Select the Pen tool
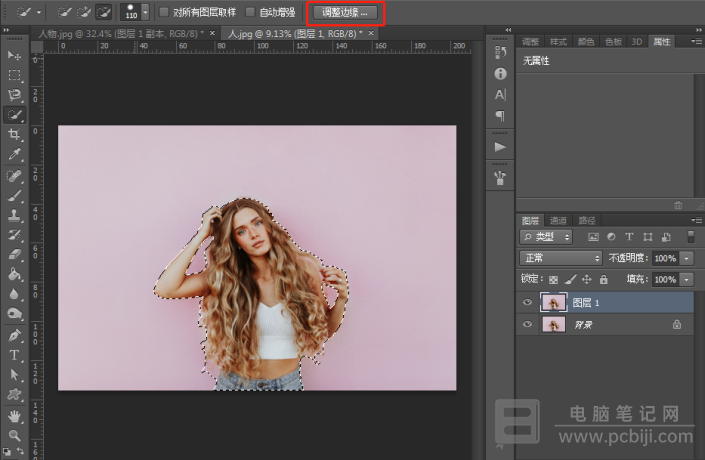This screenshot has height=460, width=705. coord(14,335)
